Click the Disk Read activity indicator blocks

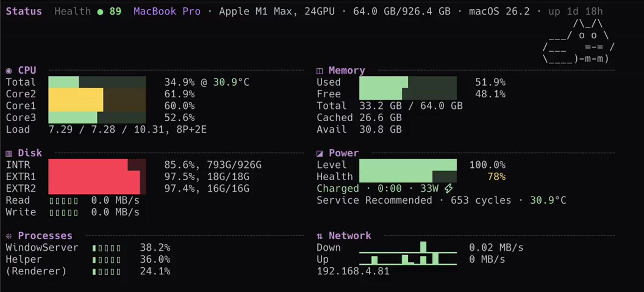pyautogui.click(x=64, y=201)
